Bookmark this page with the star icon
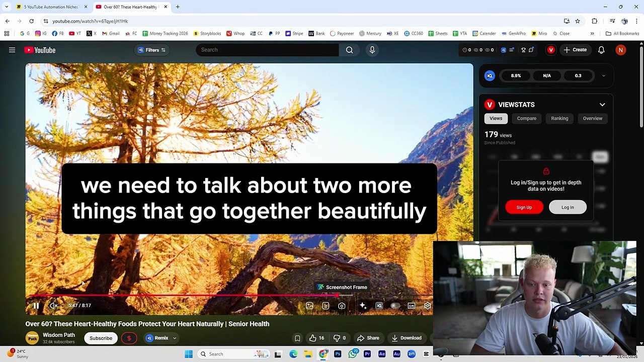644x362 pixels. pyautogui.click(x=578, y=21)
